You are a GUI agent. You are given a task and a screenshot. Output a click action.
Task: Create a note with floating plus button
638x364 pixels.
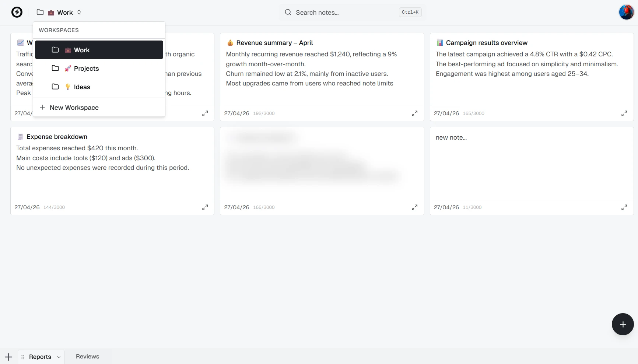pyautogui.click(x=623, y=324)
